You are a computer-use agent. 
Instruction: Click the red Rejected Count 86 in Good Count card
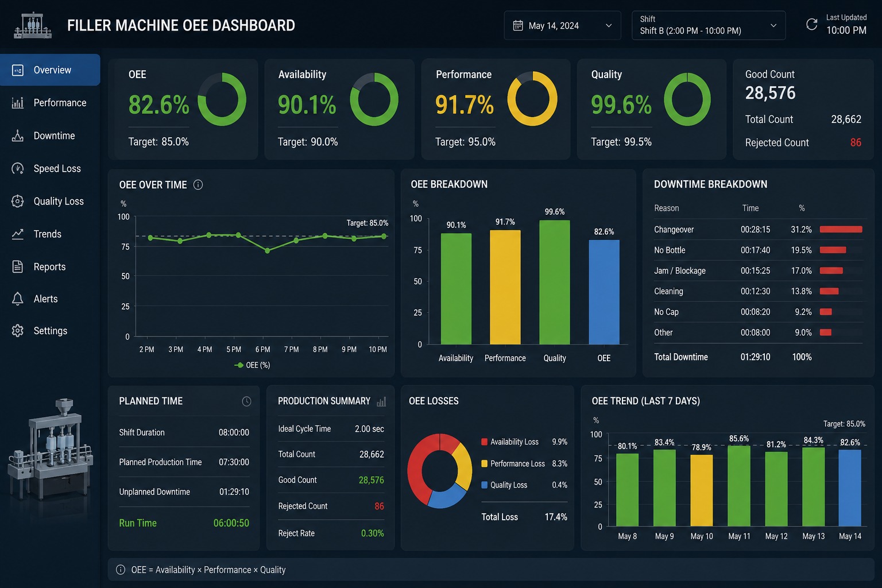click(856, 142)
